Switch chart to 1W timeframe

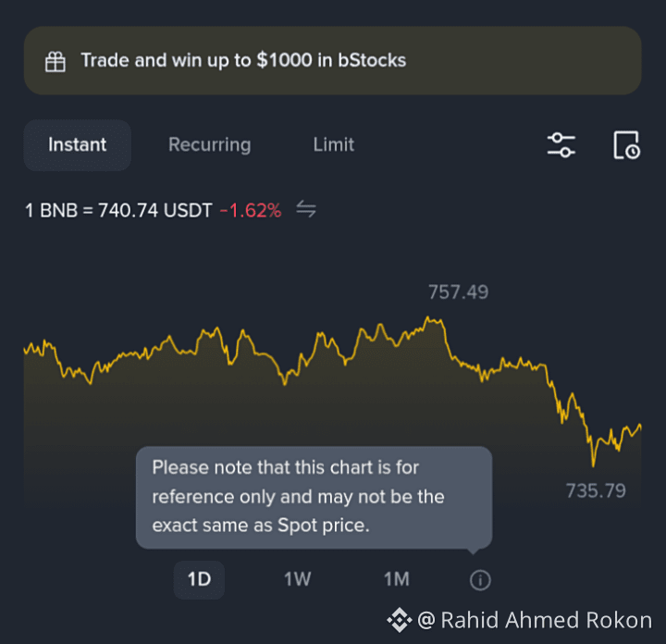pyautogui.click(x=297, y=579)
